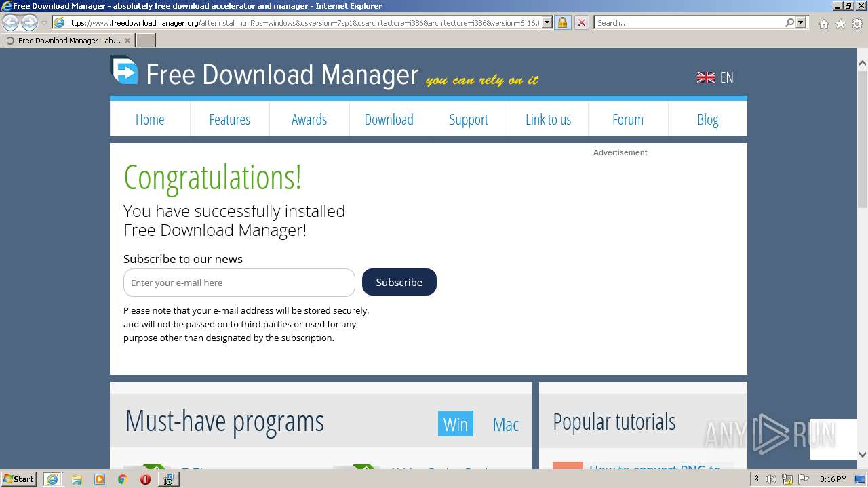Click the taskbar clock 8:16 PM

833,479
